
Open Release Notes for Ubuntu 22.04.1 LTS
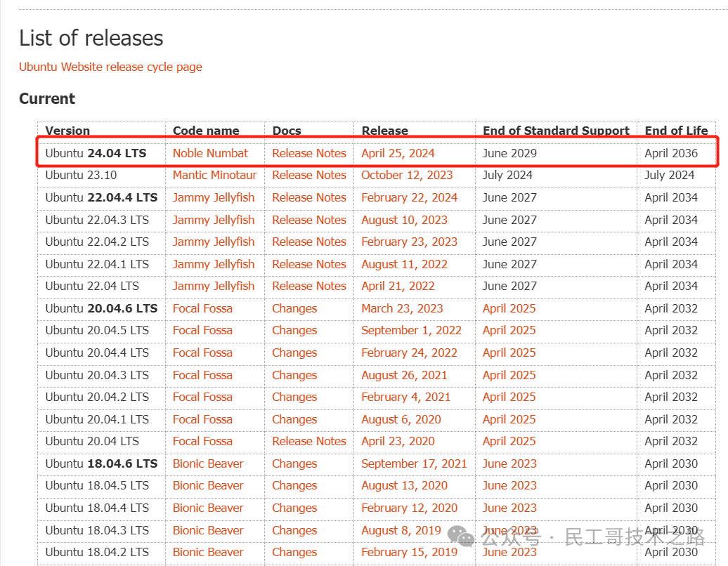tap(309, 264)
